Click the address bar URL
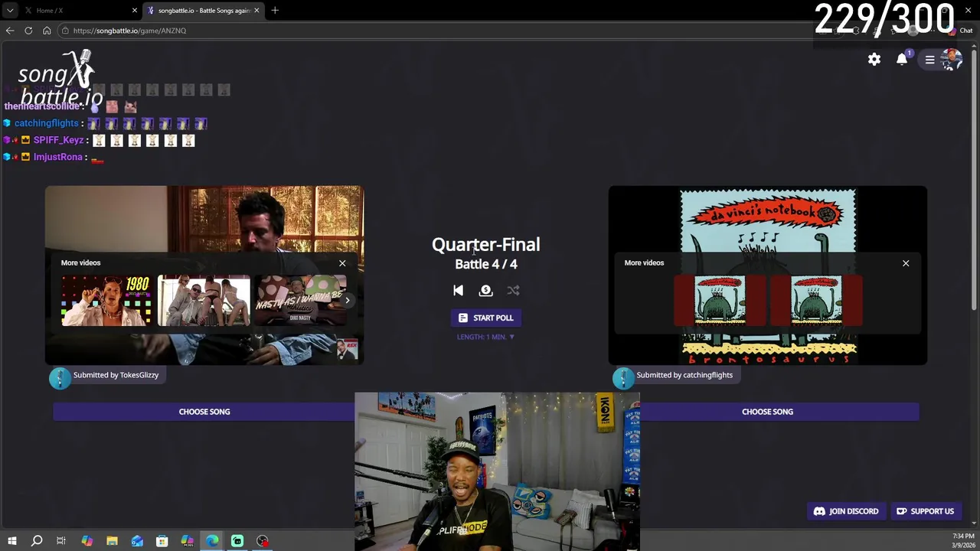980x551 pixels. [129, 31]
